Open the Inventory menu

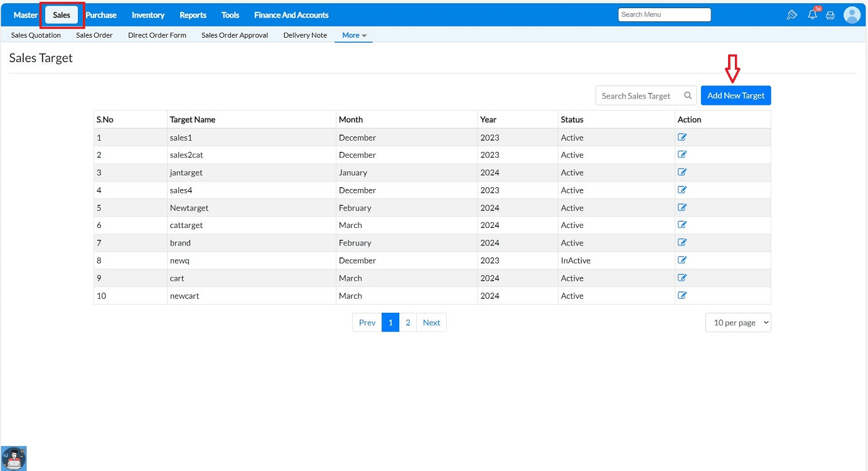coord(148,15)
